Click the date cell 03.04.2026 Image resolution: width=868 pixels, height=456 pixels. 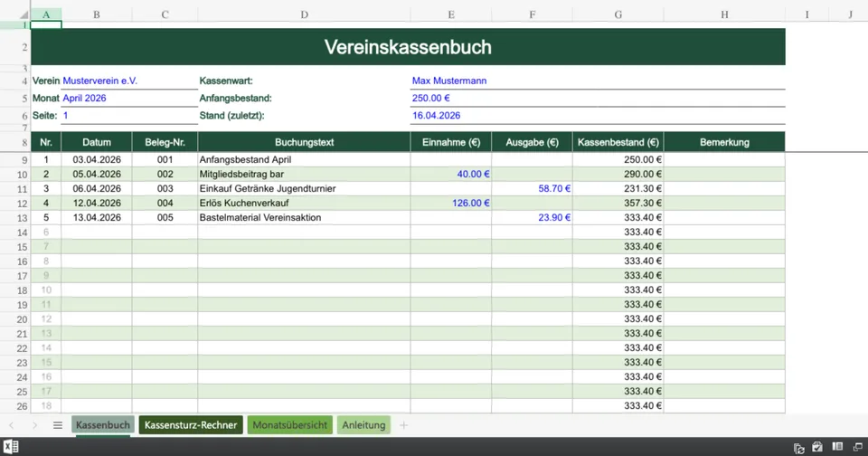97,159
